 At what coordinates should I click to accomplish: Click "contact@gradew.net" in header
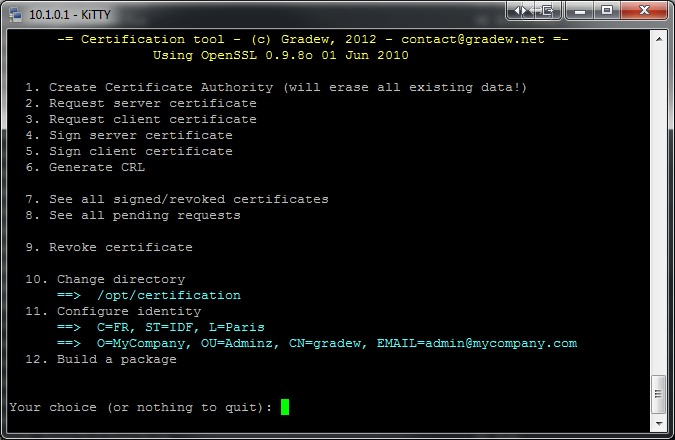point(473,40)
